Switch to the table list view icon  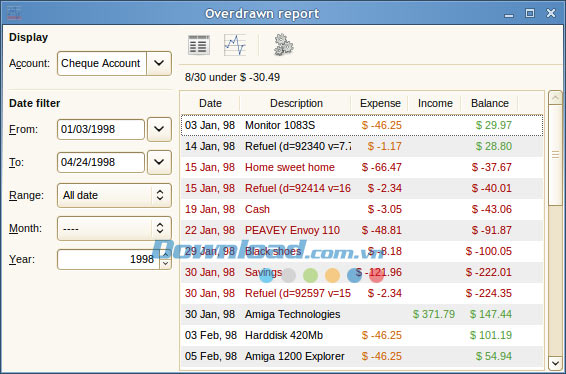(x=199, y=45)
